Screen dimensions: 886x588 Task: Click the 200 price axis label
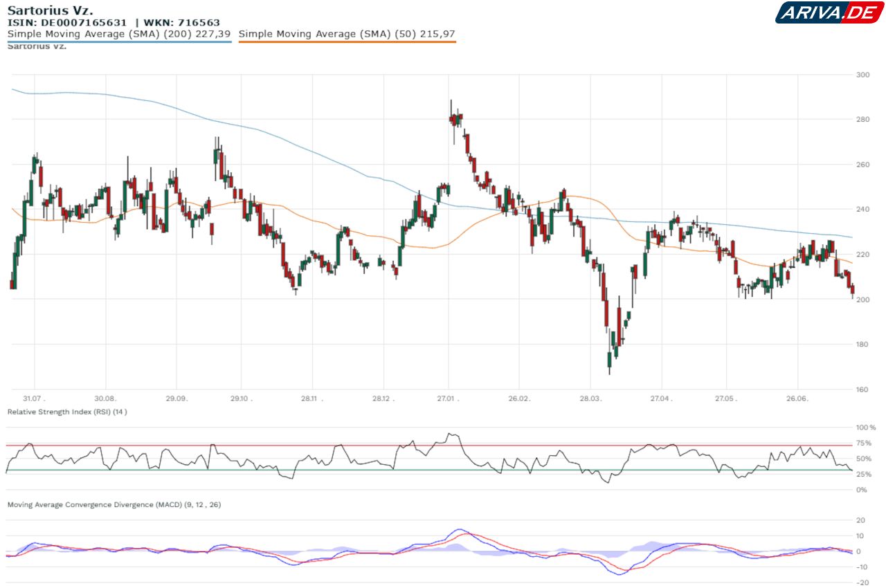point(862,300)
